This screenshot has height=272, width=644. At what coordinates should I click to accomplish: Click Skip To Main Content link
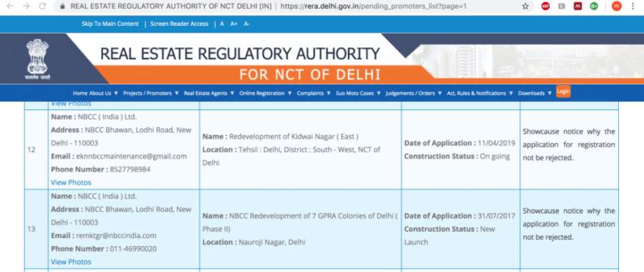[110, 24]
